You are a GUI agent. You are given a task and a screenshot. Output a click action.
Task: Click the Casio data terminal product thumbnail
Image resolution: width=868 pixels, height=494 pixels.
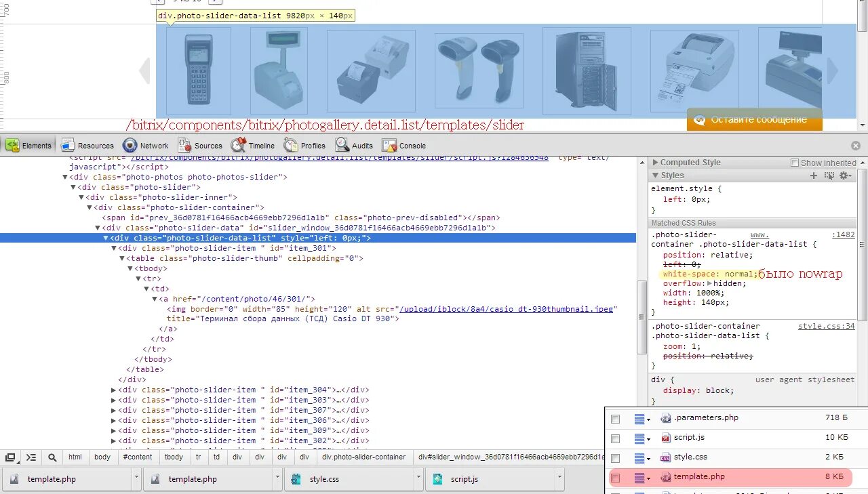(199, 71)
